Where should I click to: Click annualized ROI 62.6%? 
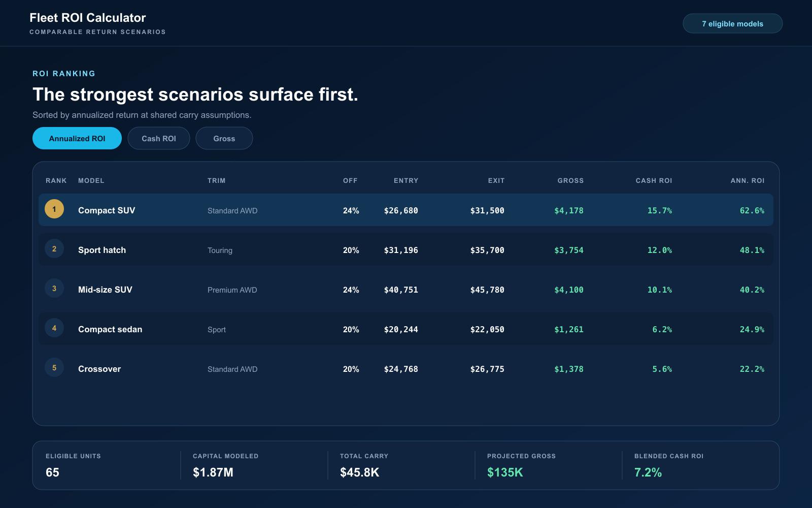(752, 210)
